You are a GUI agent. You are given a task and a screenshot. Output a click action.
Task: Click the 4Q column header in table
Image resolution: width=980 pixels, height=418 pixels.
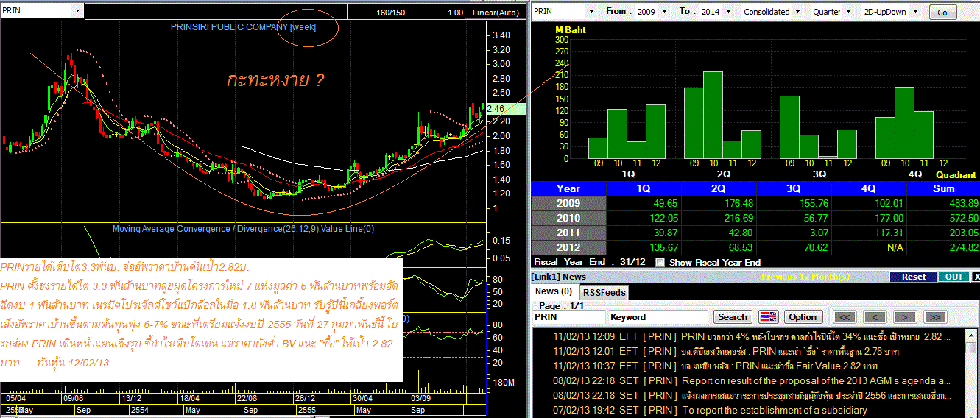click(x=869, y=188)
